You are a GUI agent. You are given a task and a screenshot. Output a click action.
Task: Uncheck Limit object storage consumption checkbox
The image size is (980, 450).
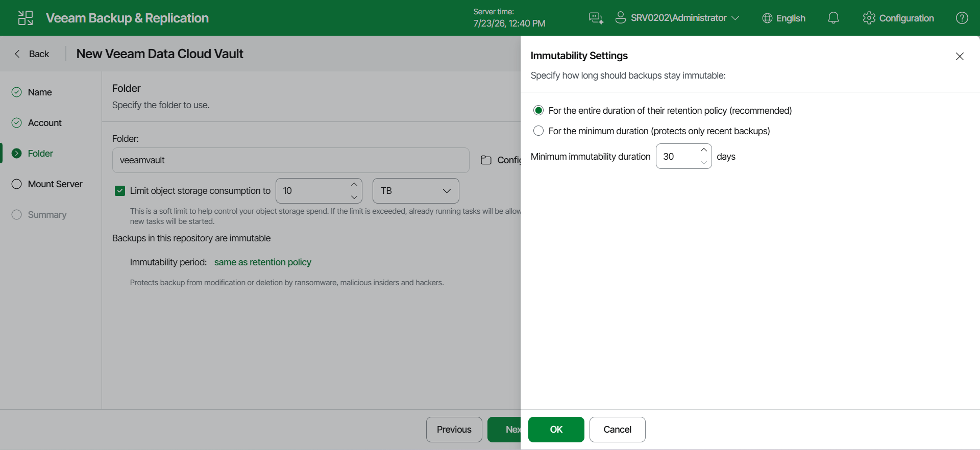tap(120, 191)
